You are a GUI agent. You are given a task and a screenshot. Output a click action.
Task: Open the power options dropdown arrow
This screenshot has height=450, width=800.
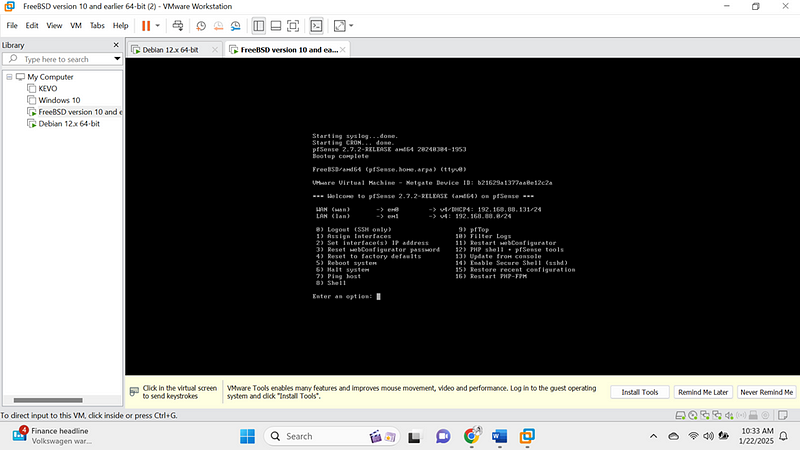[x=158, y=26]
